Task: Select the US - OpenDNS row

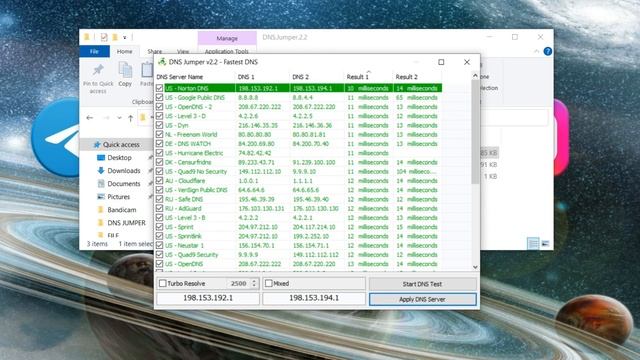Action: pyautogui.click(x=299, y=264)
